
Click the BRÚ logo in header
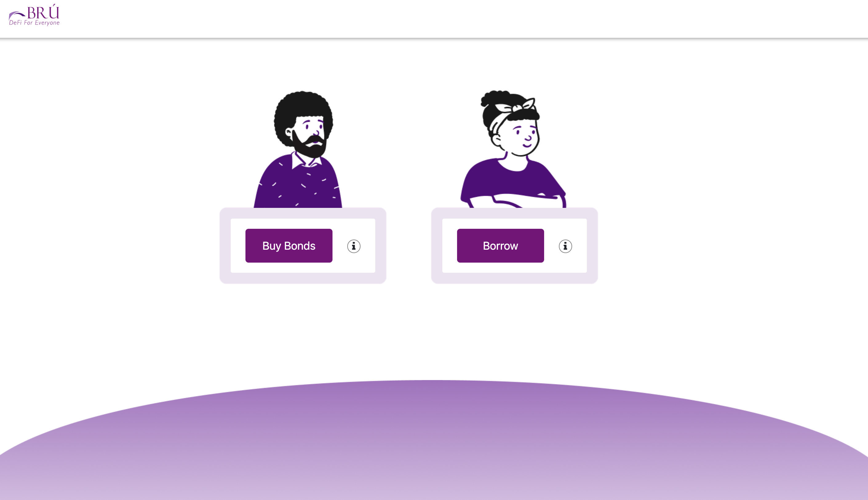pos(34,15)
